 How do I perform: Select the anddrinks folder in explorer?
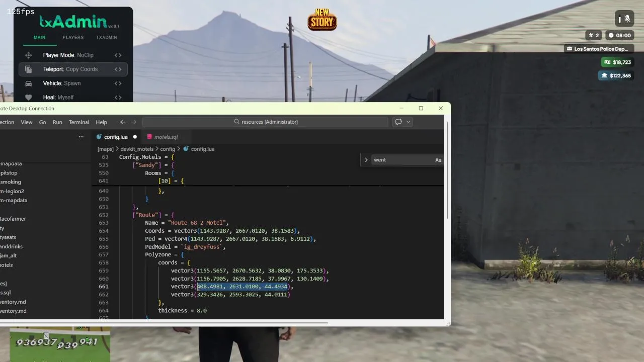click(x=11, y=246)
